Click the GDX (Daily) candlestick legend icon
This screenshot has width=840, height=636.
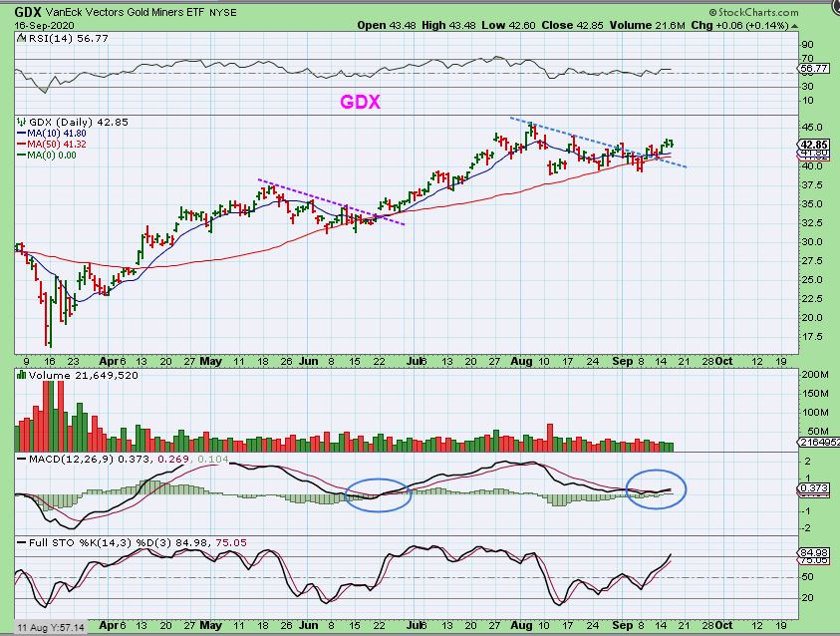click(22, 122)
